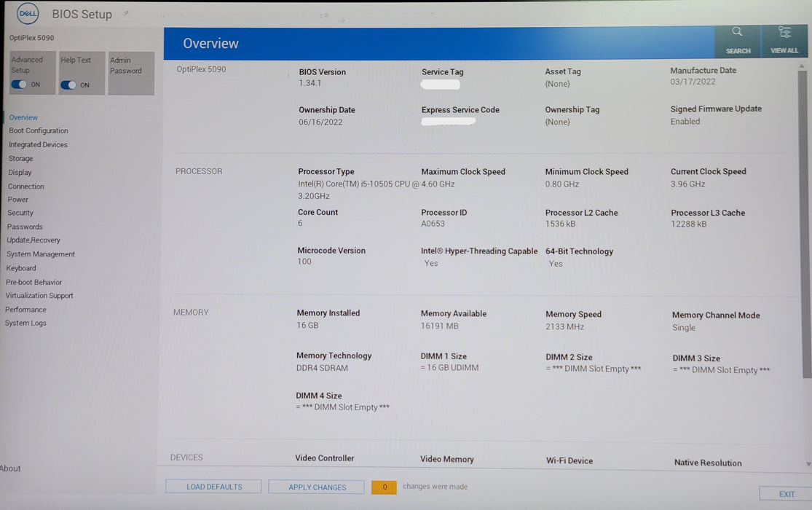Screen dimensions: 812x510
Task: Click the Load Defaults button
Action: tap(213, 487)
